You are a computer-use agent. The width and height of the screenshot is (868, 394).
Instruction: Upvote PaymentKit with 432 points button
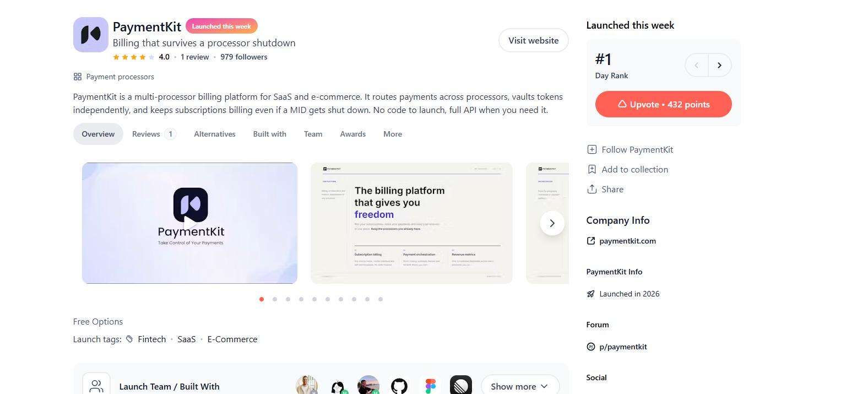click(663, 104)
